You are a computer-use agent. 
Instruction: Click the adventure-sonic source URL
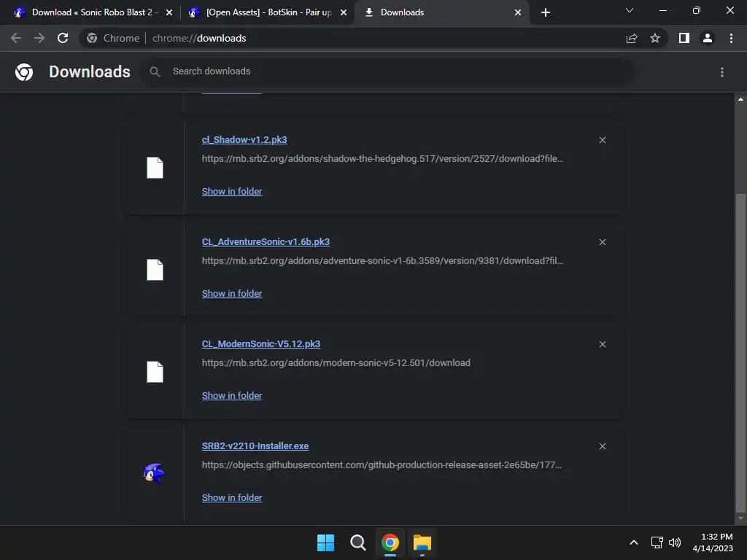(382, 261)
